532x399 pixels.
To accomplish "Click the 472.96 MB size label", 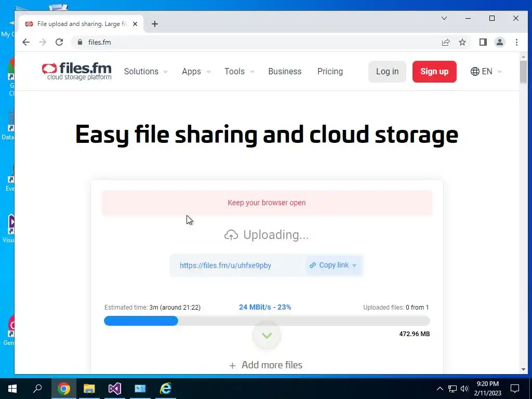I will tap(414, 334).
